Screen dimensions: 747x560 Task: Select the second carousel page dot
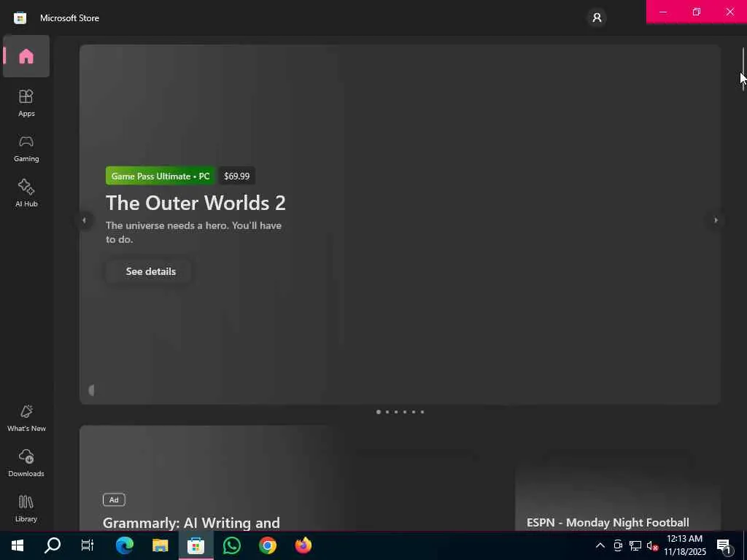tap(387, 412)
